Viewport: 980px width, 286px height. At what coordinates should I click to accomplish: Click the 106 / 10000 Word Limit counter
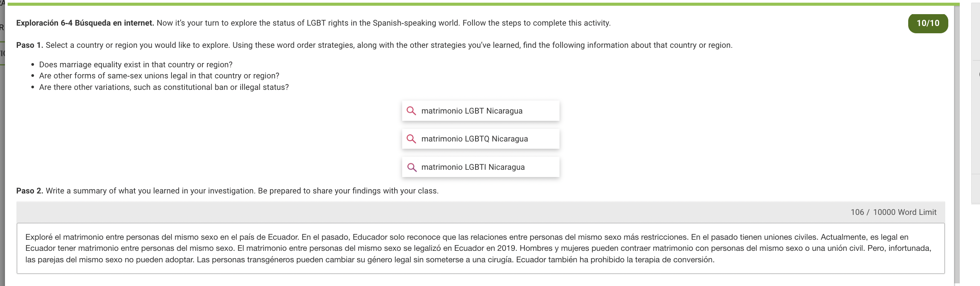tap(893, 212)
